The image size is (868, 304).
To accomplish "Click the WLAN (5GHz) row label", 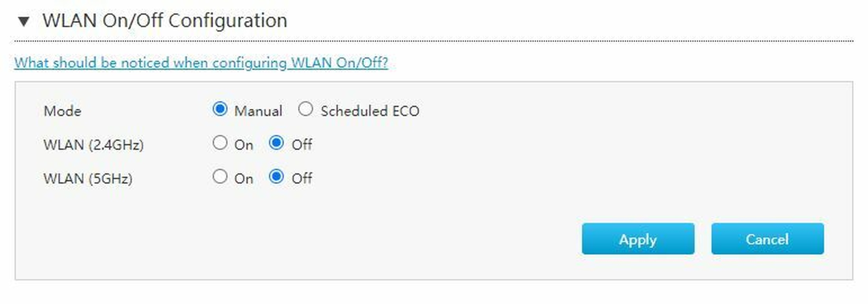I will click(88, 179).
